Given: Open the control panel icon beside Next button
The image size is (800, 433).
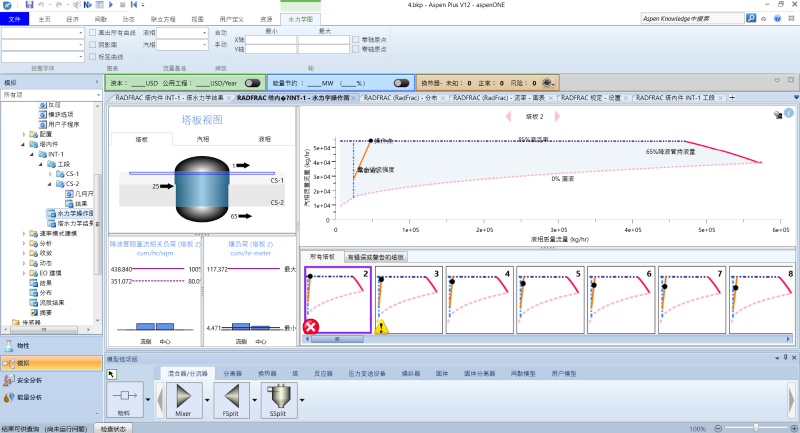Looking at the screenshot, I should (x=99, y=5).
